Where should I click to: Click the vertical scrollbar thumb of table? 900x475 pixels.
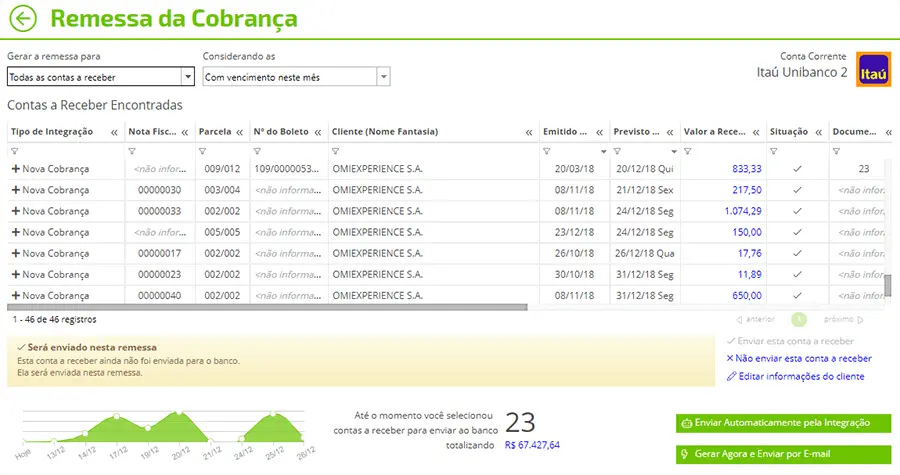(x=888, y=285)
